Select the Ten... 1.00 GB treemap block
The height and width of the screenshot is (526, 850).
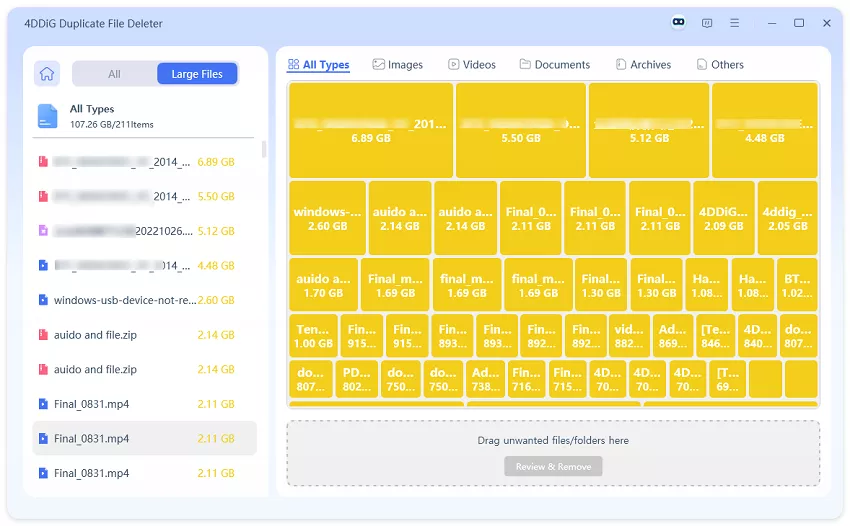click(x=313, y=336)
